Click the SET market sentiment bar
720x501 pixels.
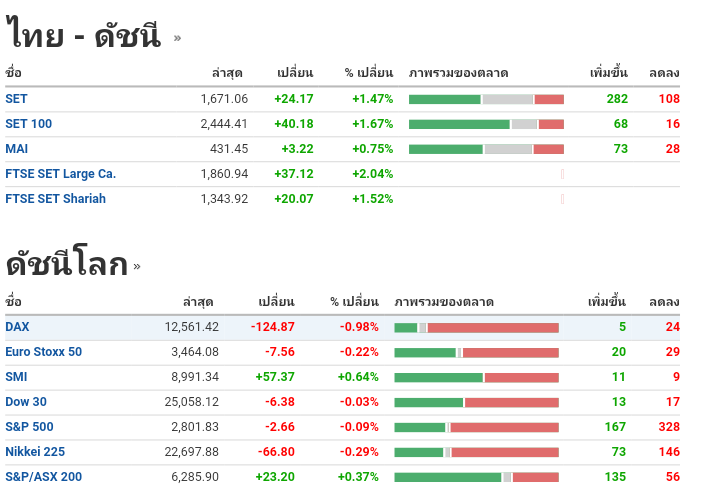click(x=486, y=99)
